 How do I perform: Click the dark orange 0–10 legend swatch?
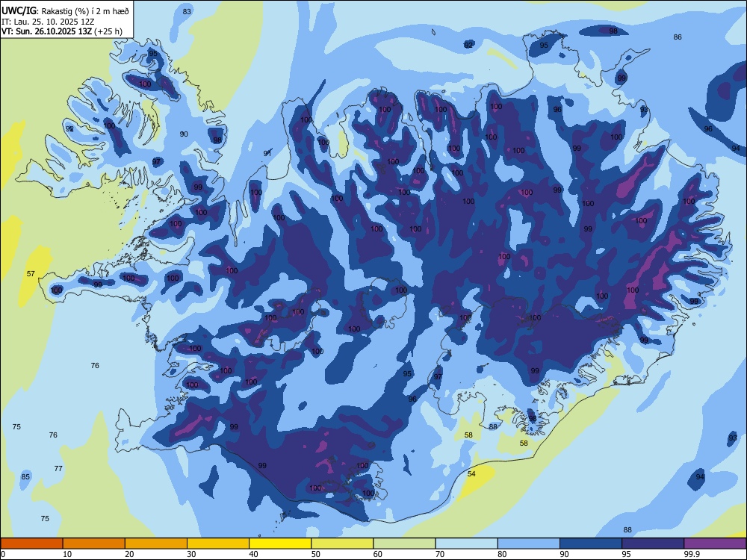[31, 544]
